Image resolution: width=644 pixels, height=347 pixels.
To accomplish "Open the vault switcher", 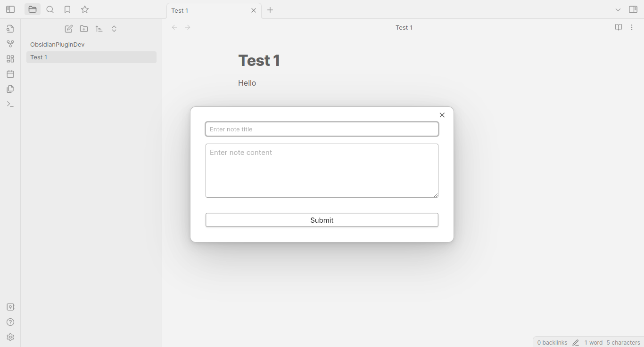I will [10, 307].
